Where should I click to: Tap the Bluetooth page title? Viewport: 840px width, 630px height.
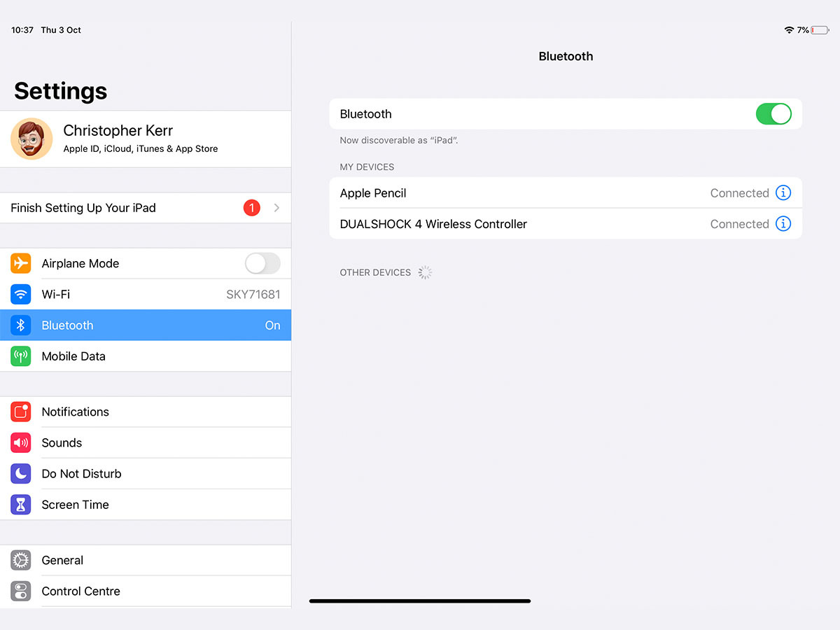click(566, 56)
